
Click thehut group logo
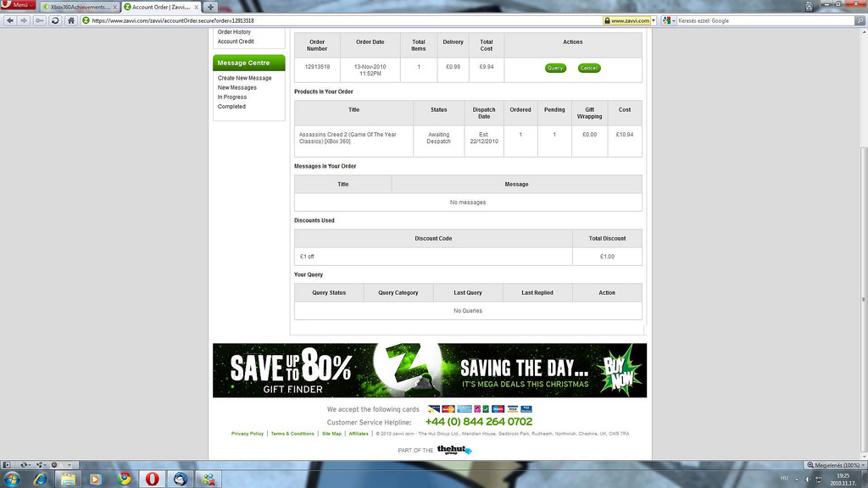pyautogui.click(x=454, y=450)
